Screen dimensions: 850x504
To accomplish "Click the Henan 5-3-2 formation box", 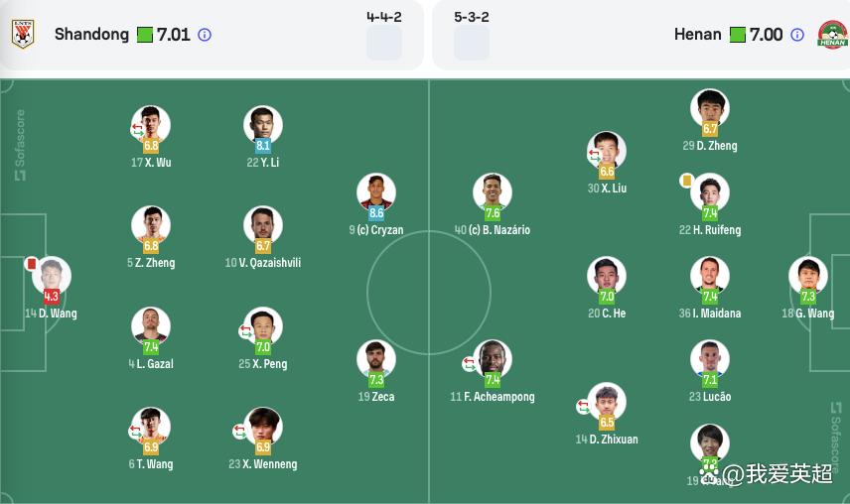I will [x=472, y=44].
